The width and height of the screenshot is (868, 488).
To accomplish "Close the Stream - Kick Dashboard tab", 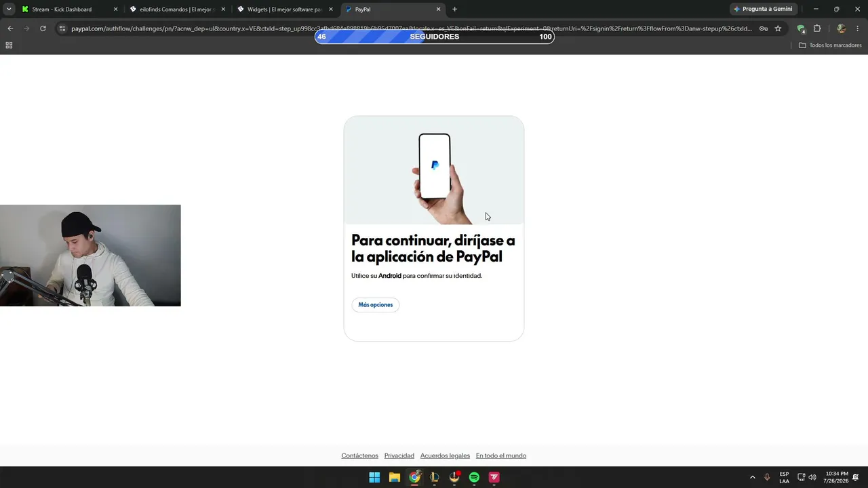I will click(x=115, y=9).
